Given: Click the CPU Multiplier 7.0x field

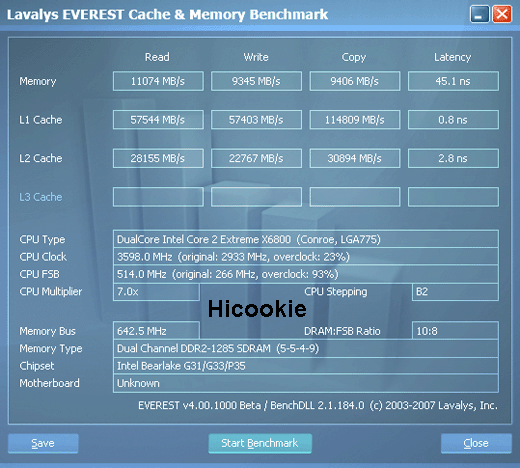Looking at the screenshot, I should pos(156,292).
